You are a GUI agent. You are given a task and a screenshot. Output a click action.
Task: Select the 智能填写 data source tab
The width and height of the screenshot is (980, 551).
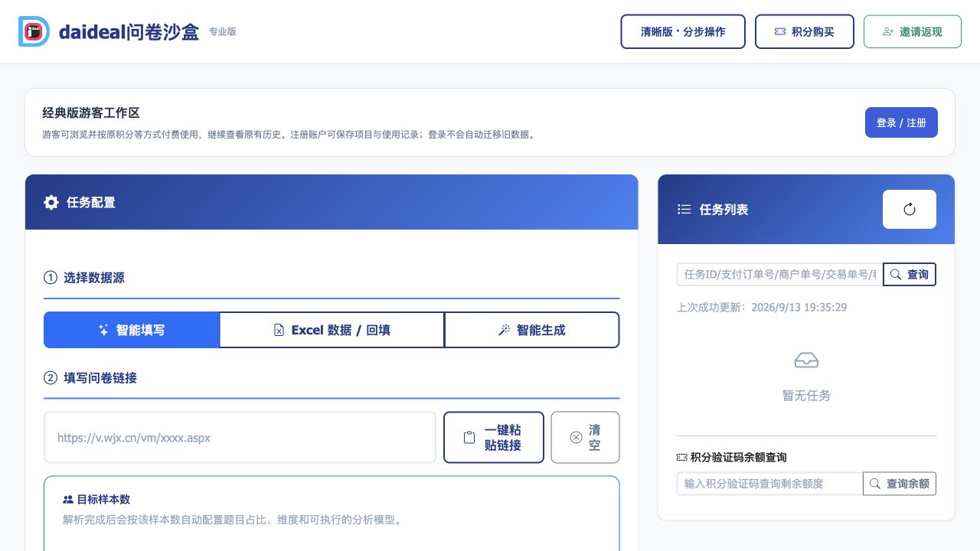[x=132, y=330]
